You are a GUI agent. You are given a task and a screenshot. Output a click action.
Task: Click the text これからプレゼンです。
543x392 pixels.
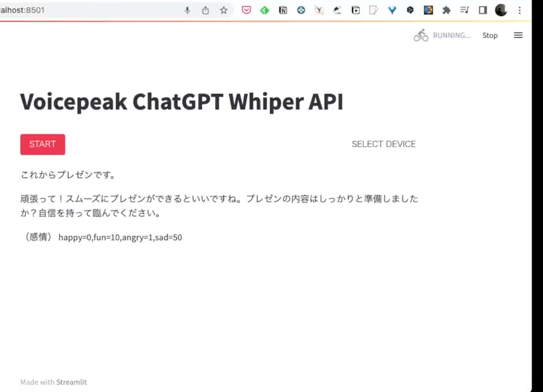[x=68, y=175]
